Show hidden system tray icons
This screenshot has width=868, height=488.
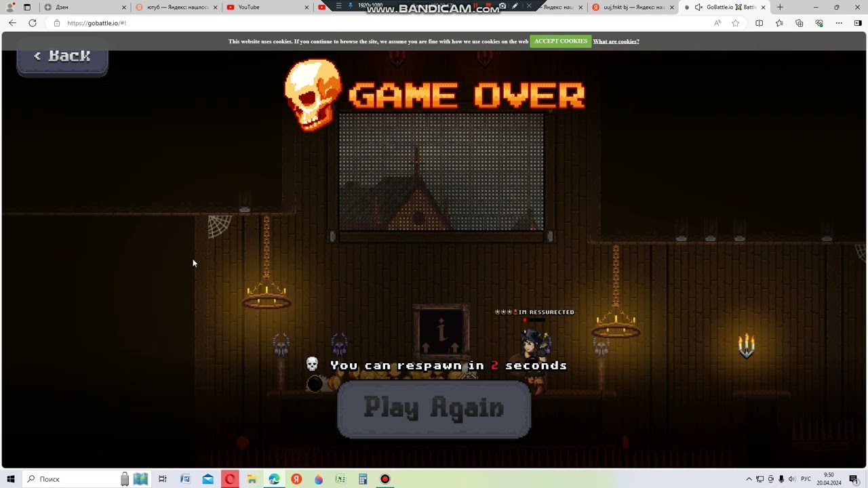(749, 479)
